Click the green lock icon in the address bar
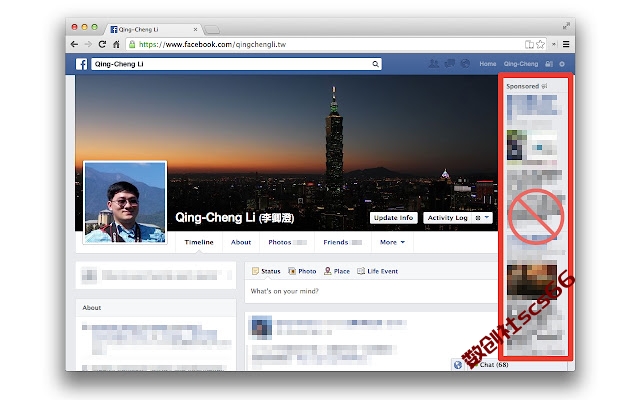The width and height of the screenshot is (640, 400). coord(132,44)
